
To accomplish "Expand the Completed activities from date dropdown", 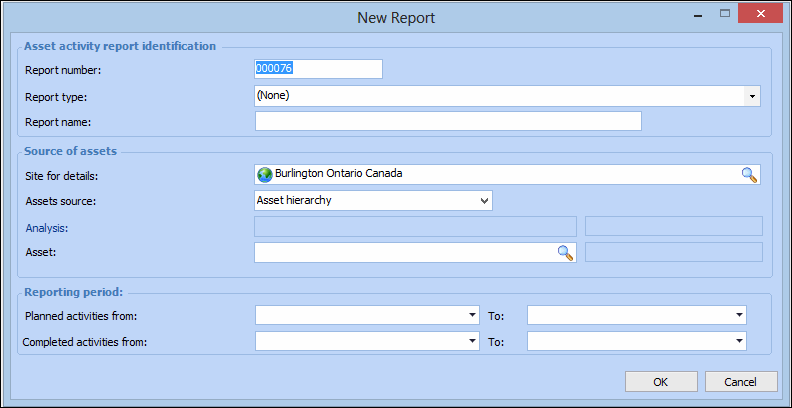I will pos(472,341).
